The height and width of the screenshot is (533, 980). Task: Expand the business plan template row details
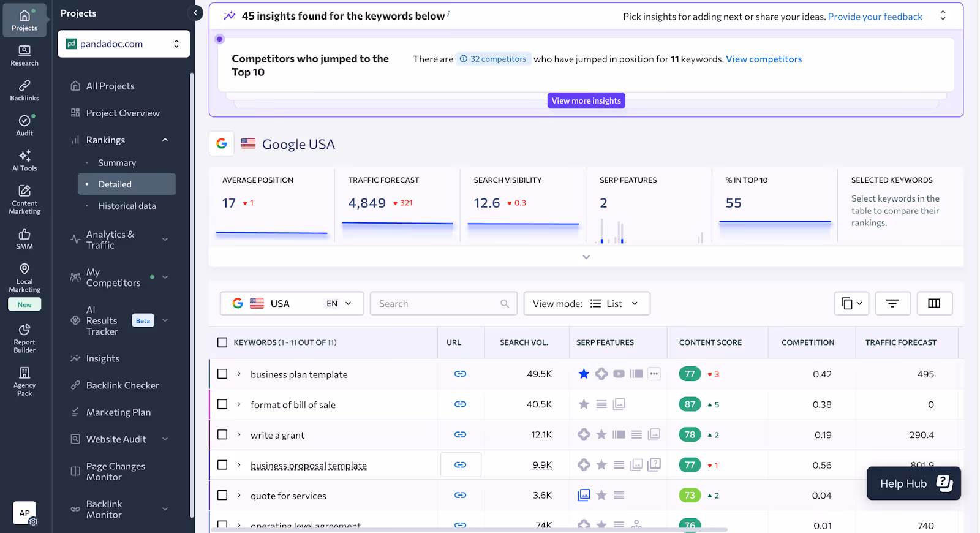click(x=239, y=374)
